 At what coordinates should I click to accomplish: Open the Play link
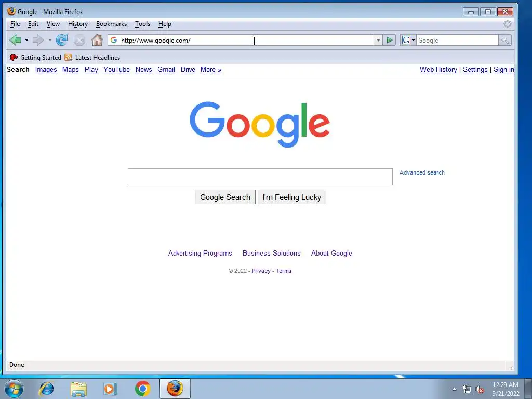[x=91, y=69]
